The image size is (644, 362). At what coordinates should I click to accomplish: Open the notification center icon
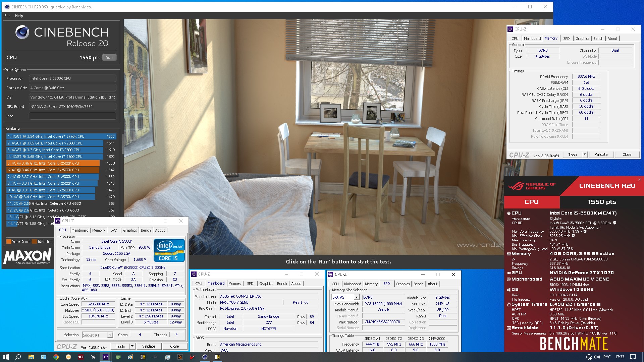pos(633,357)
